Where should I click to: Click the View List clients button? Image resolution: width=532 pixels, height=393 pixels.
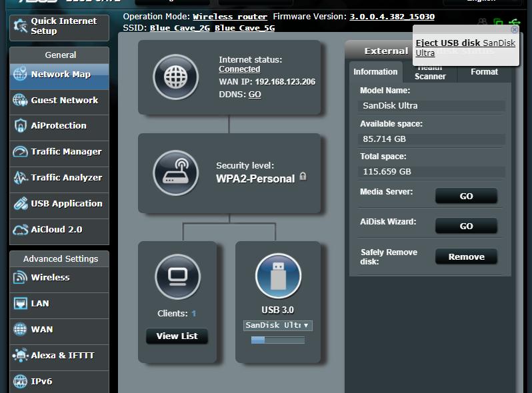(x=177, y=336)
